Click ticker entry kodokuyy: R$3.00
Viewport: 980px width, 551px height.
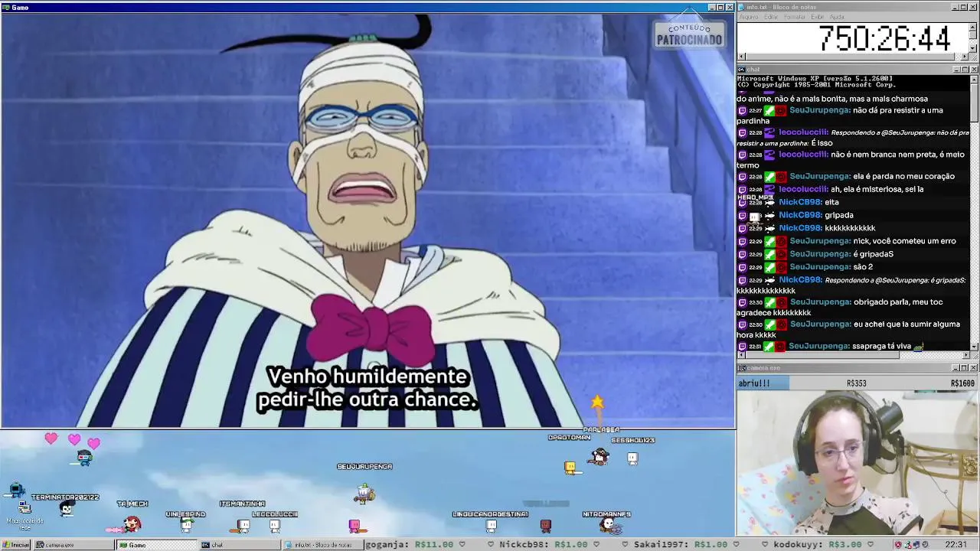pyautogui.click(x=818, y=544)
